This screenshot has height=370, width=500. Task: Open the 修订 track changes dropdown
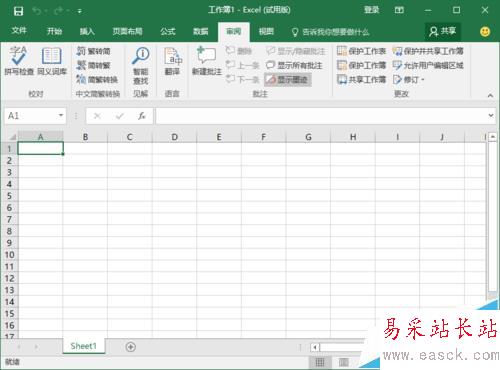pos(409,79)
